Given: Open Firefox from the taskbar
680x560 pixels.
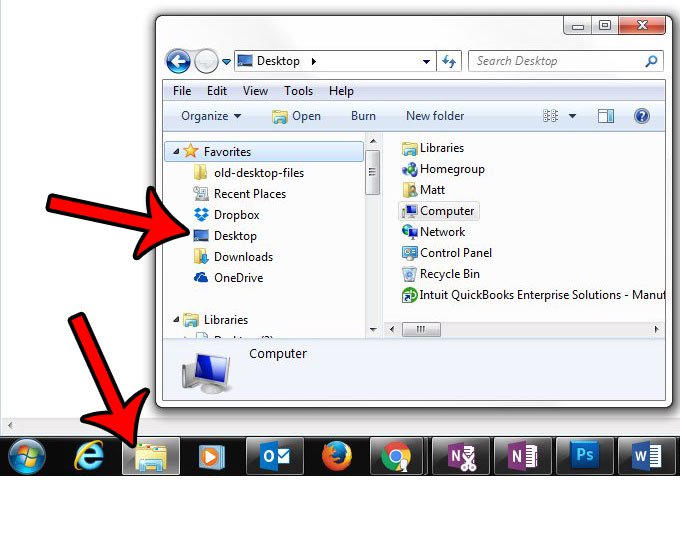Looking at the screenshot, I should coord(337,456).
